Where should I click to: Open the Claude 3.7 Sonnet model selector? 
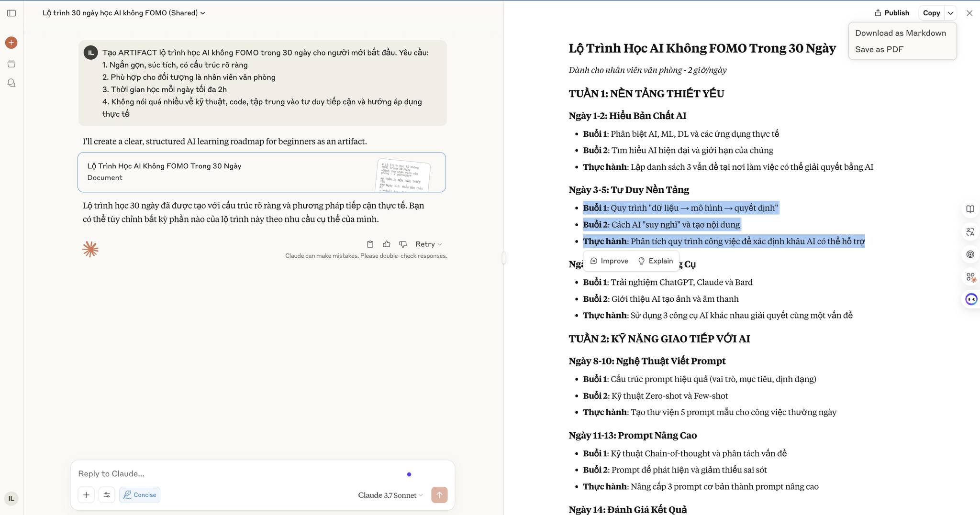[390, 495]
